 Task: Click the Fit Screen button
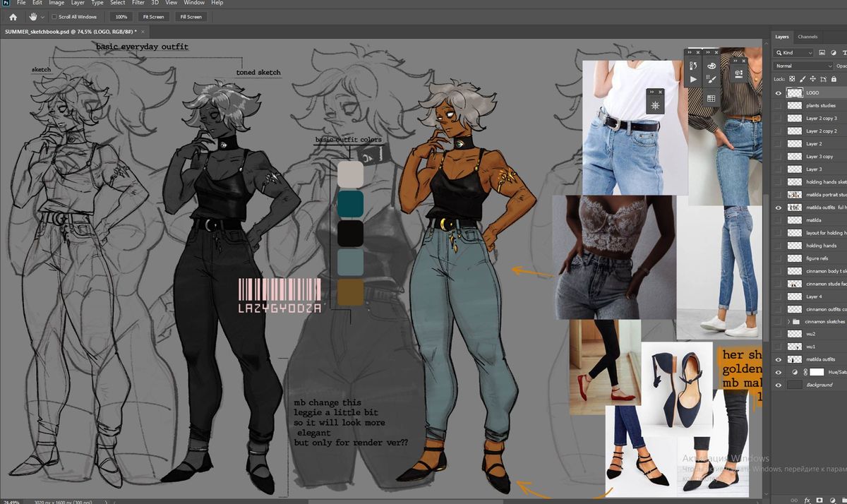153,16
